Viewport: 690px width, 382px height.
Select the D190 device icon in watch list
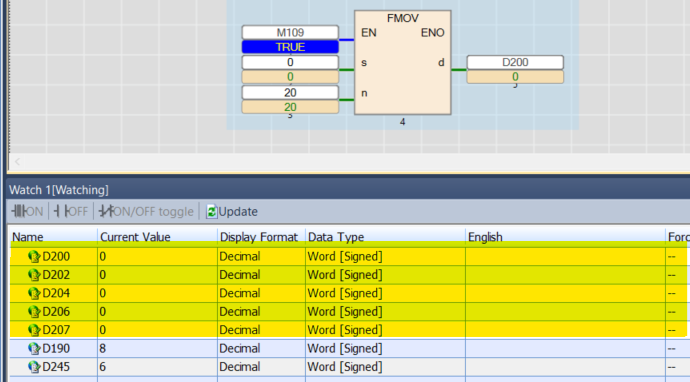tap(34, 349)
